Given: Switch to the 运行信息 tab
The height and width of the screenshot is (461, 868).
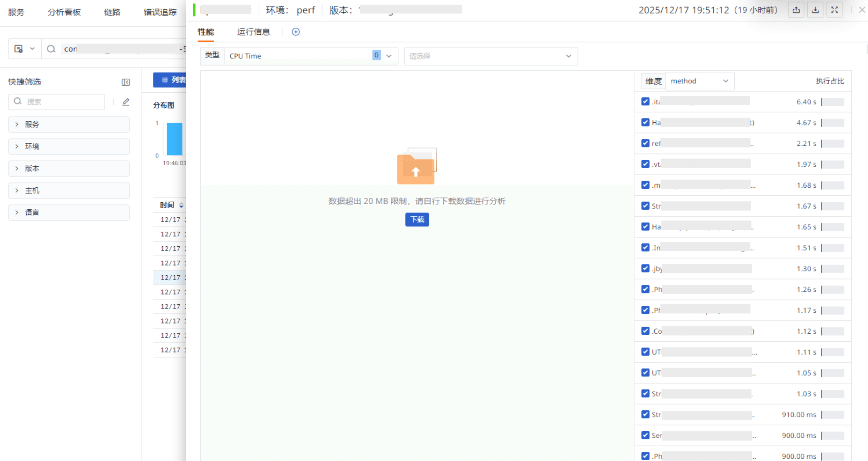Looking at the screenshot, I should point(254,32).
